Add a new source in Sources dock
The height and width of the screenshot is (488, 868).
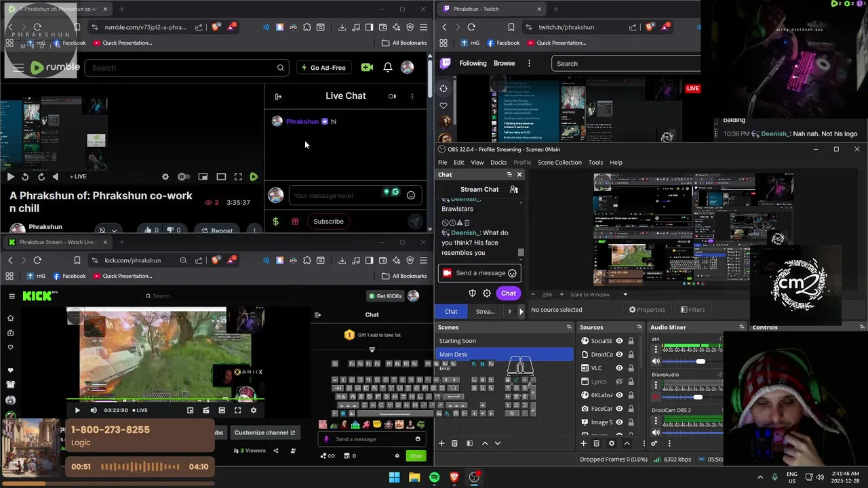583,443
